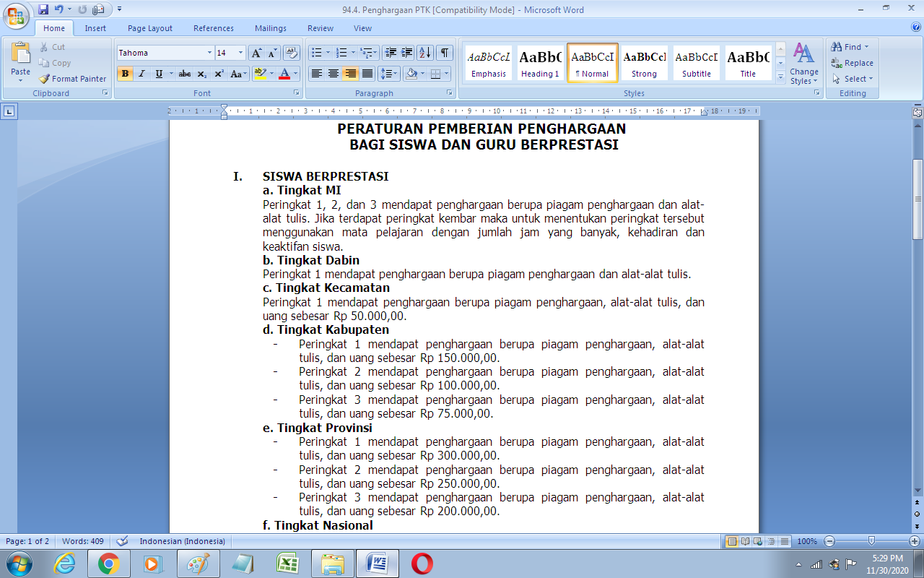Image resolution: width=924 pixels, height=578 pixels.
Task: Toggle Bold formatting
Action: (125, 74)
